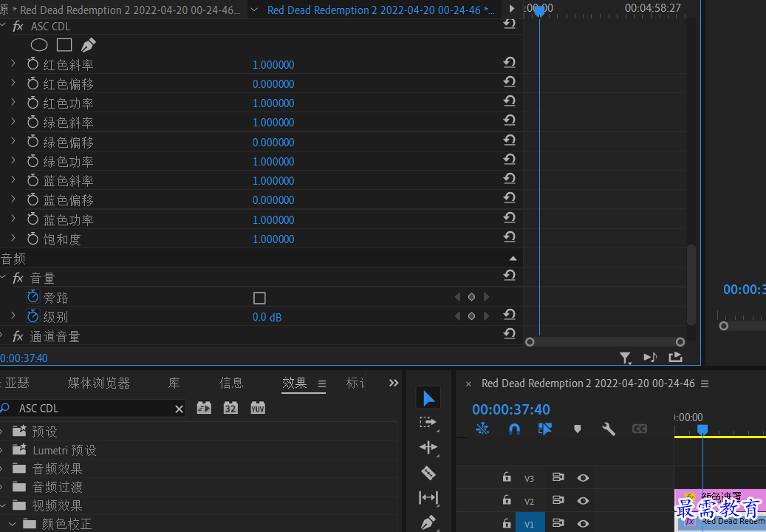Toggle linked selection in timeline
The width and height of the screenshot is (766, 532).
(x=544, y=429)
